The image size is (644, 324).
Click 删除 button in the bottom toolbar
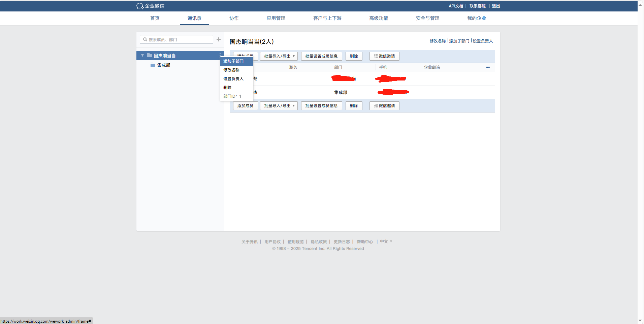point(354,106)
